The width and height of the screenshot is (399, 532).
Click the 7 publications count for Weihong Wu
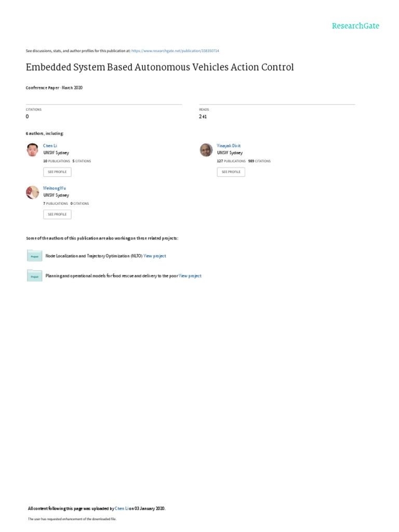click(x=55, y=204)
